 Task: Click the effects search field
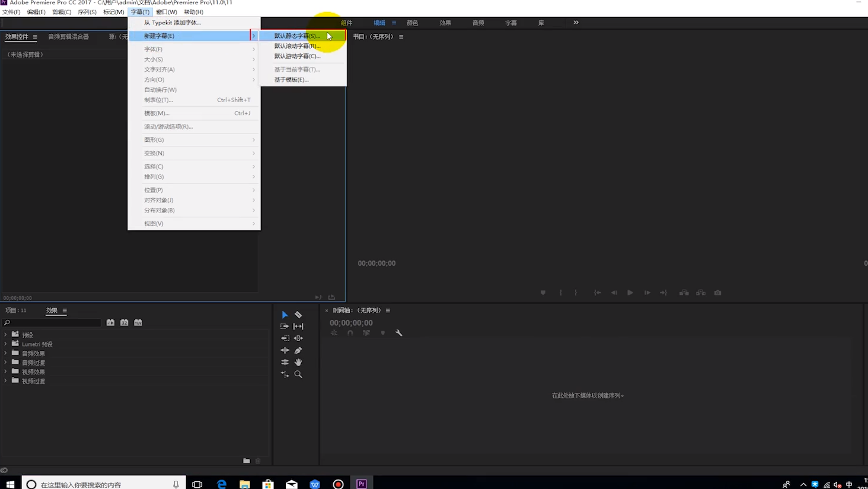coord(53,323)
